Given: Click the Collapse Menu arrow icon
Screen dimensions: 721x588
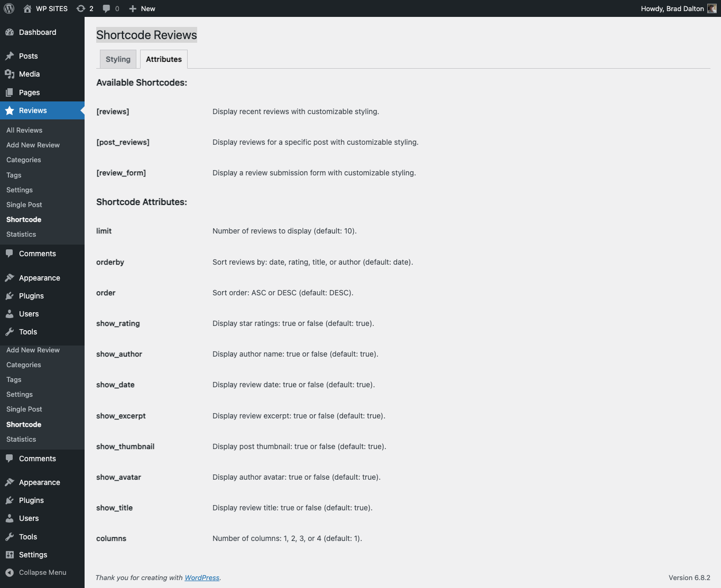Looking at the screenshot, I should click(x=10, y=573).
